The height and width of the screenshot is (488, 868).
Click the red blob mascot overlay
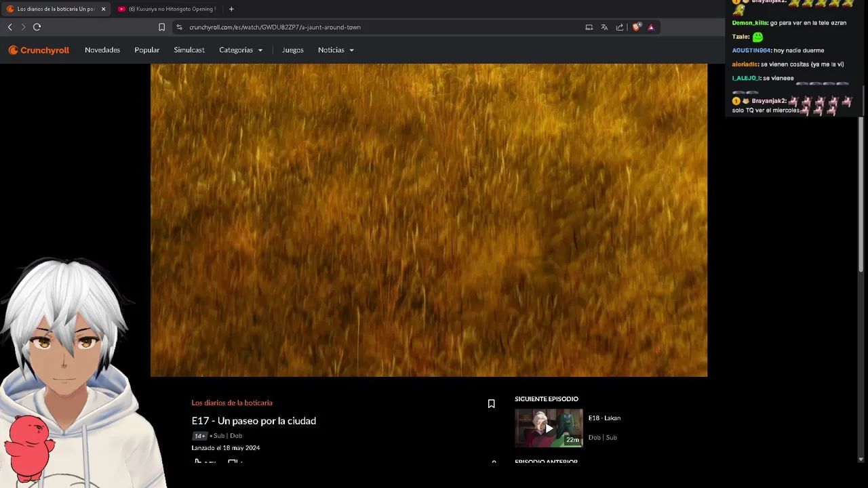coord(28,447)
